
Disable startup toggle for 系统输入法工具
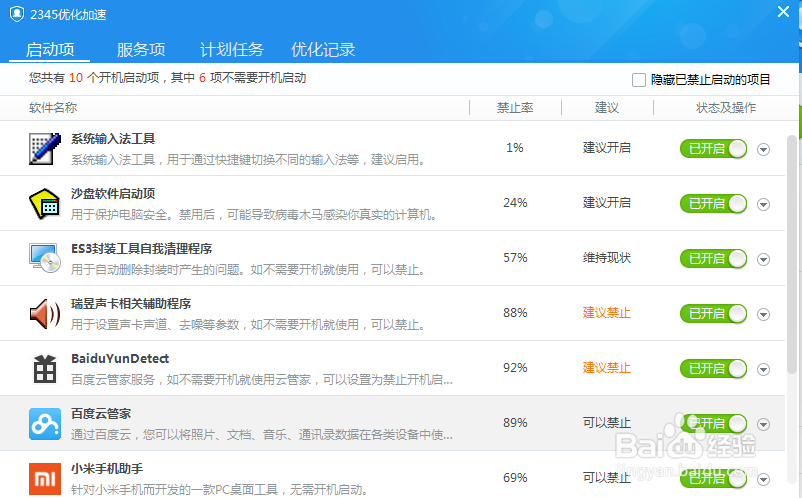tap(713, 149)
